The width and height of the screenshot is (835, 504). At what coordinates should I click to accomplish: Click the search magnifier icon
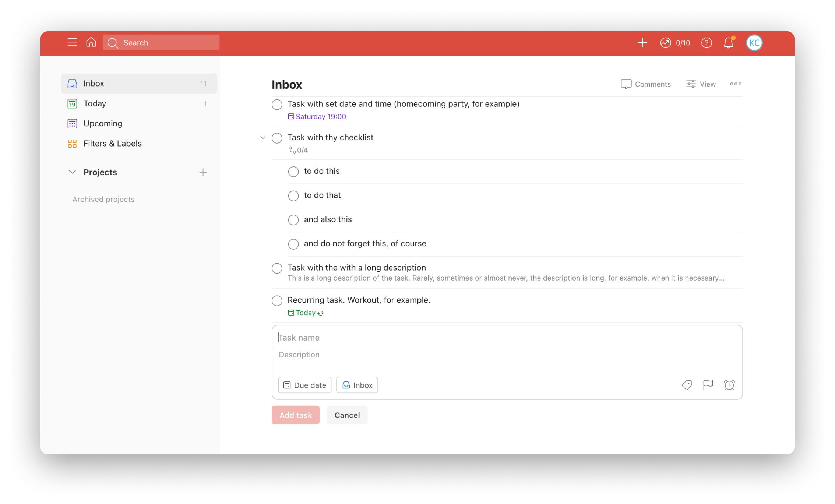tap(113, 43)
